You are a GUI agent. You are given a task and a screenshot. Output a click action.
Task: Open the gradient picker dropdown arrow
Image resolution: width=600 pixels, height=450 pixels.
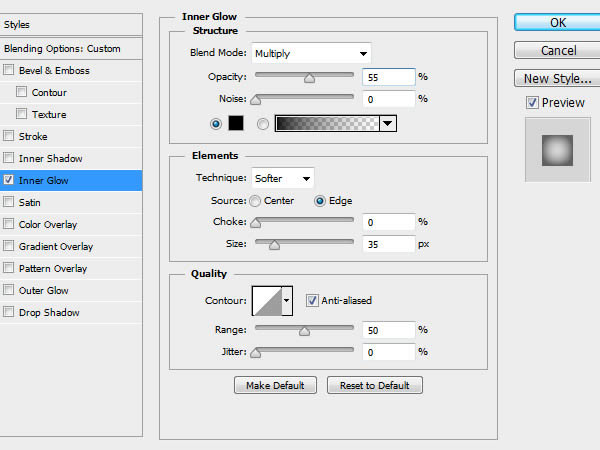click(388, 123)
